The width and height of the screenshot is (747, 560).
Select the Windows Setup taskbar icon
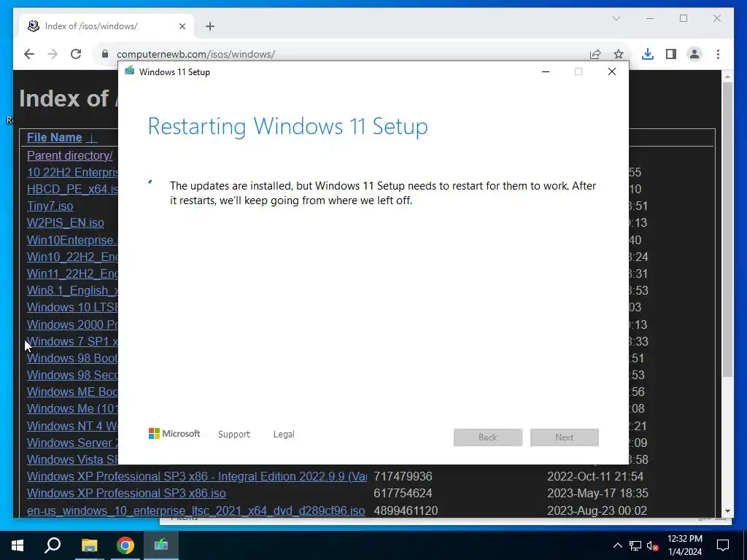coord(161,545)
